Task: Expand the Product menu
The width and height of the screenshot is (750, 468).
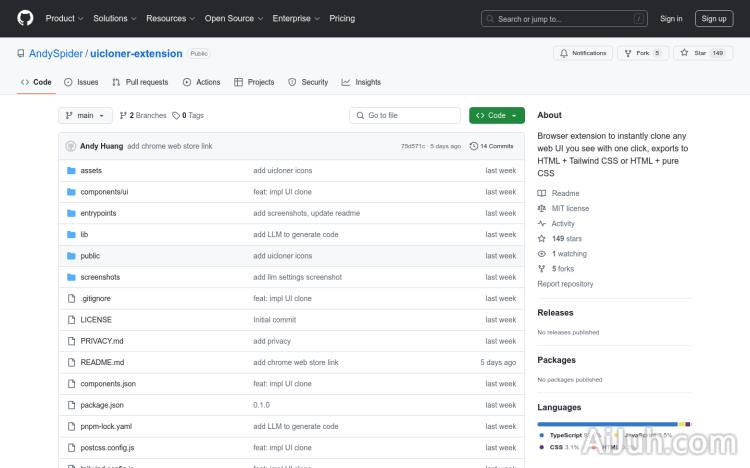Action: point(64,18)
